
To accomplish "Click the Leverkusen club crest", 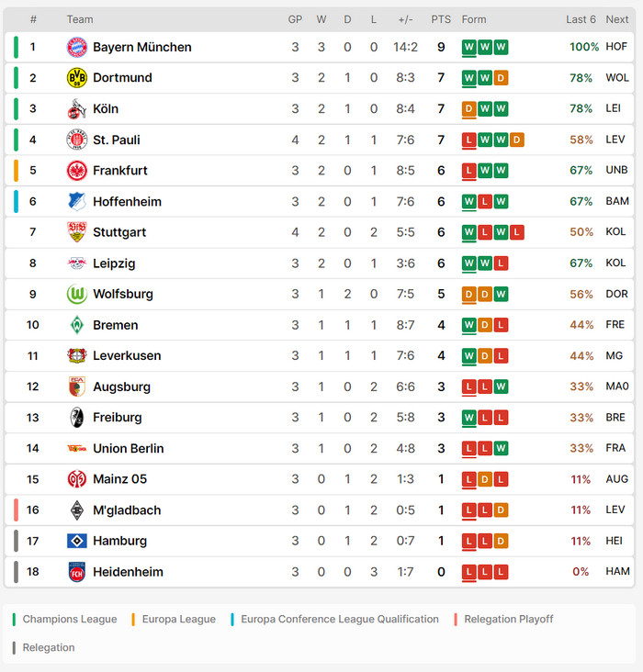I will (77, 356).
